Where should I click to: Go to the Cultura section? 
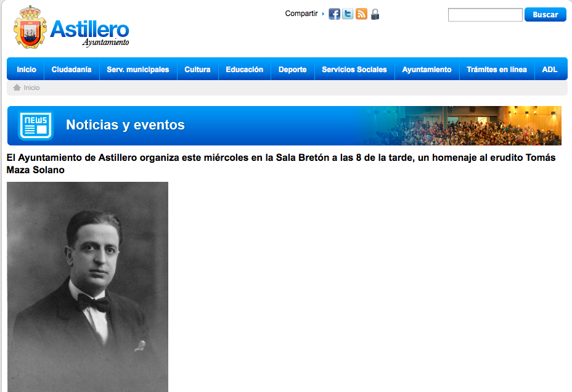click(x=197, y=69)
